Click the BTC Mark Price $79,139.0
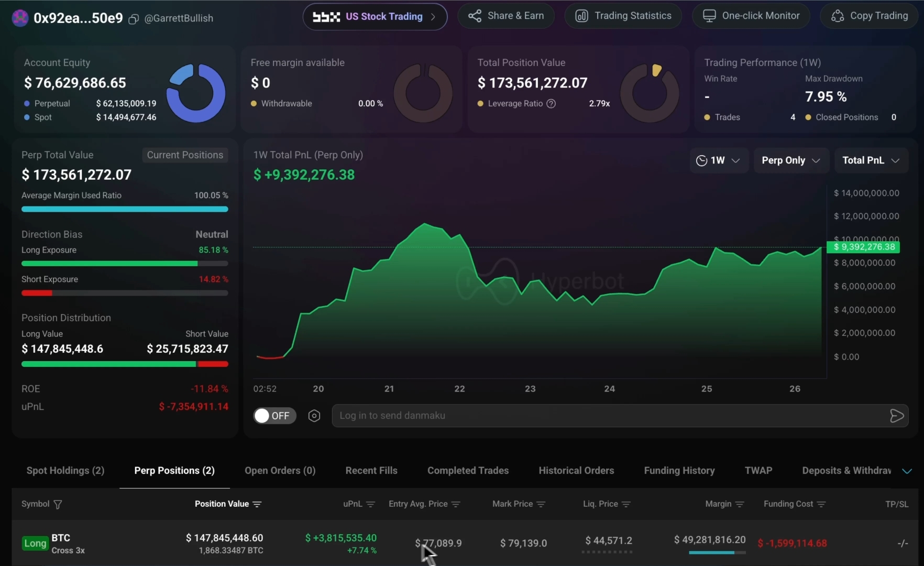Viewport: 924px width, 566px height. point(523,543)
